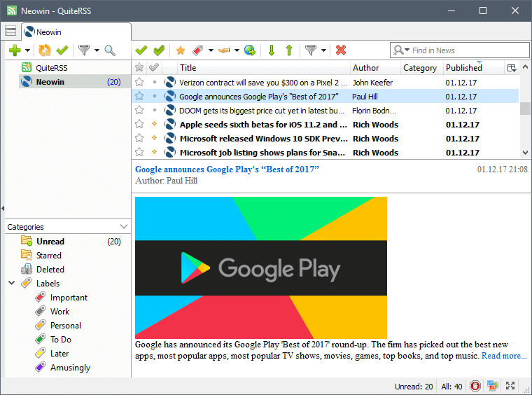This screenshot has height=395, width=532.
Task: Collapse the Labels tree node
Action: [x=11, y=283]
